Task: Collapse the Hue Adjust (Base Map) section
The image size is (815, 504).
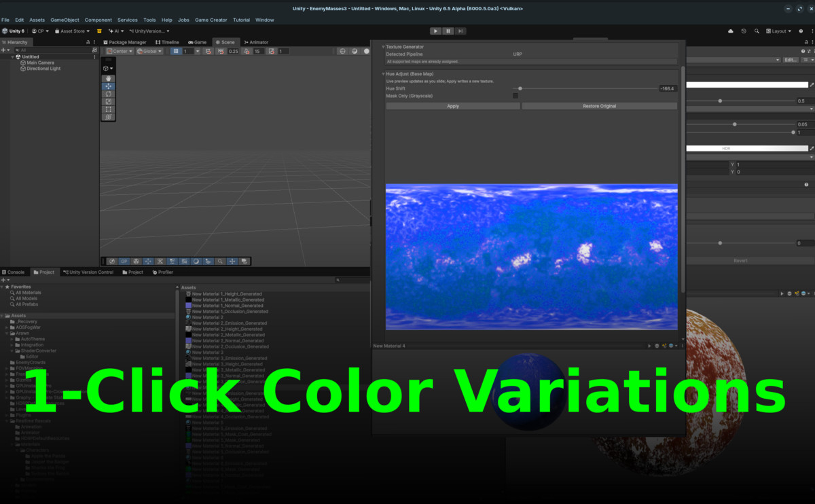Action: (383, 73)
